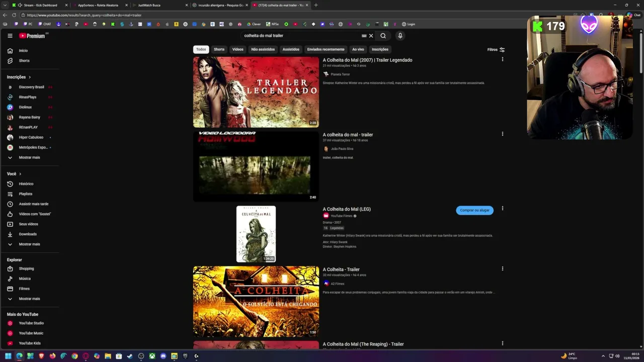Image resolution: width=644 pixels, height=362 pixels.
Task: Open more options for A colheita do mal - trailer
Action: [502, 134]
